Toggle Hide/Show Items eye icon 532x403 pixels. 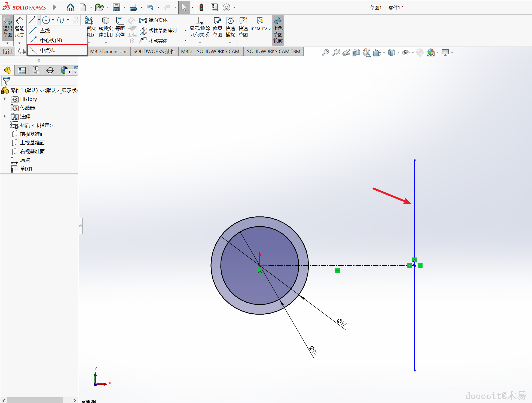pos(406,52)
